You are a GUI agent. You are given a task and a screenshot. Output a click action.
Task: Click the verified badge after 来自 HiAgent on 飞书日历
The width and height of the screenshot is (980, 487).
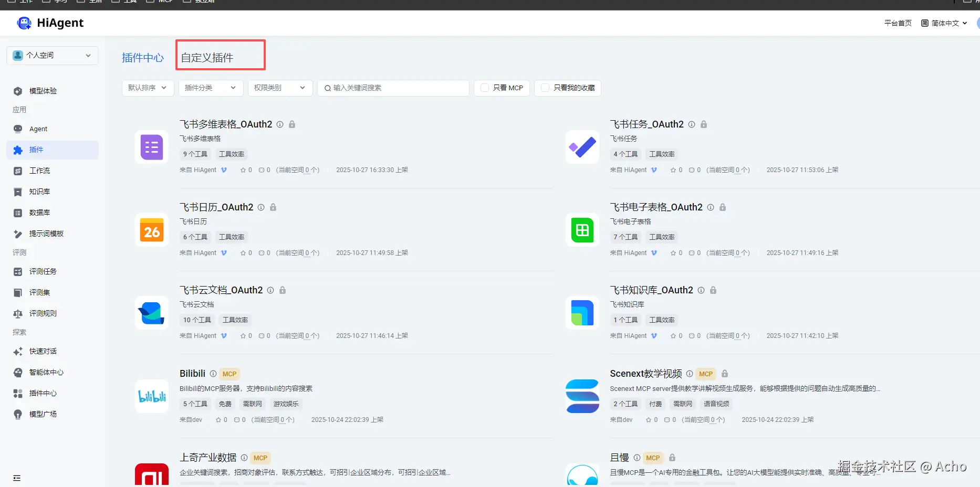[224, 253]
